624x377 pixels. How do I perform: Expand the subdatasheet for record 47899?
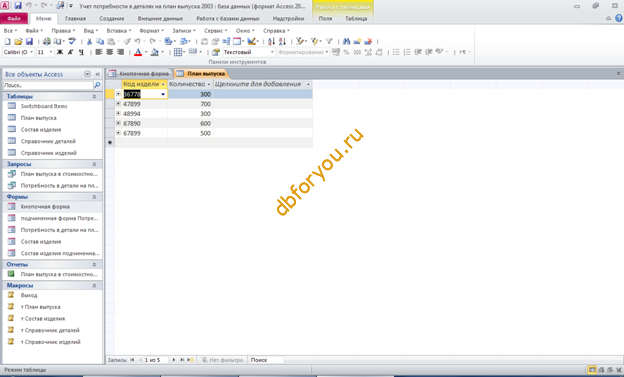(118, 104)
